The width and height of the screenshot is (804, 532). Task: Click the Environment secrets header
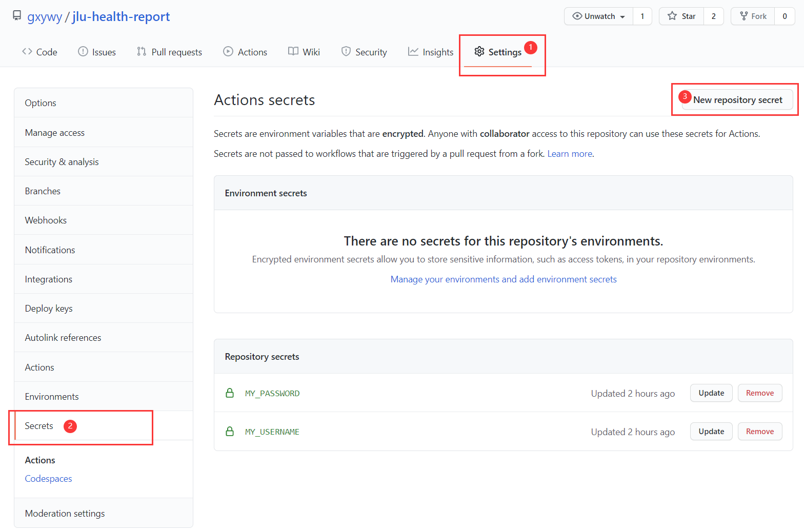point(266,193)
